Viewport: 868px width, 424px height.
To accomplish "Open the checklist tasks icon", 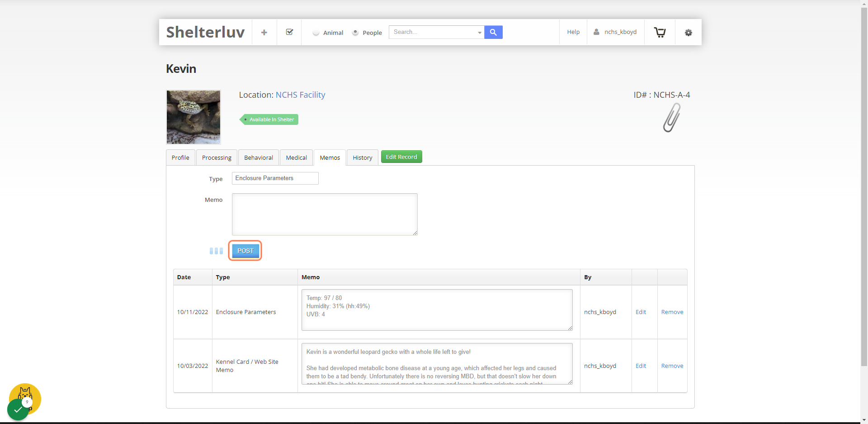I will click(289, 32).
